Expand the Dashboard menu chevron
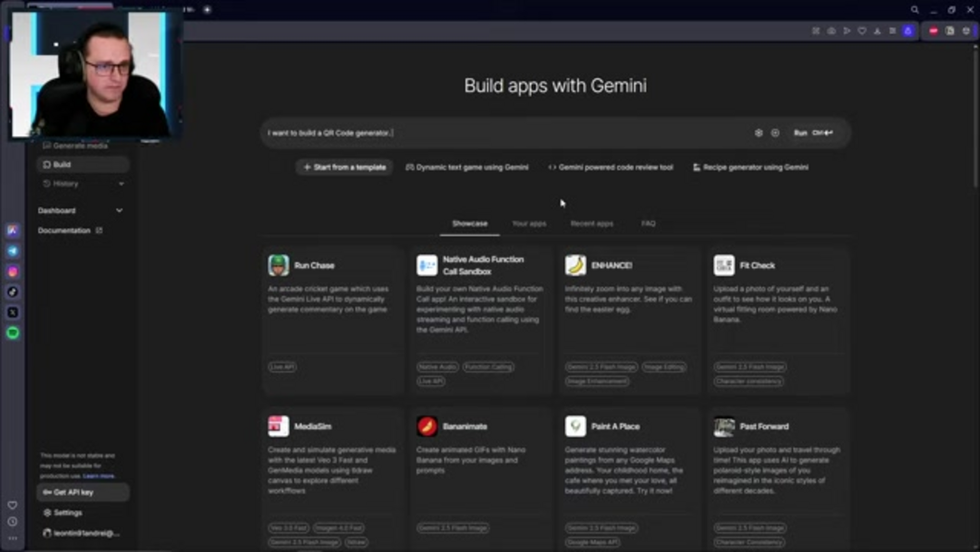This screenshot has width=980, height=552. pyautogui.click(x=119, y=211)
